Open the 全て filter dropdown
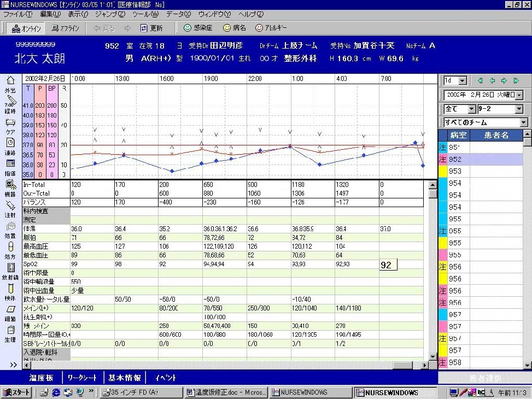The width and height of the screenshot is (532, 399). 472,109
